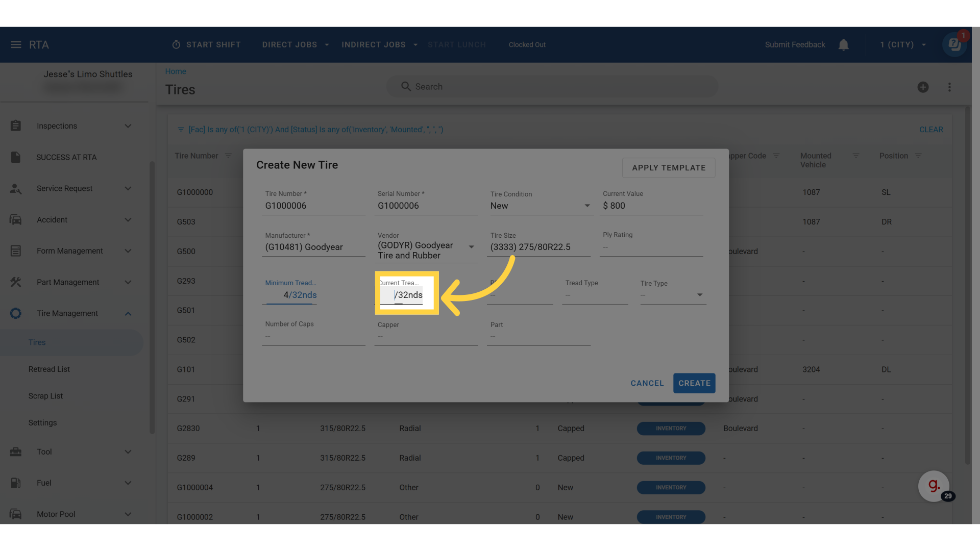Screen dimensions: 980x551
Task: Click the Cancel button in dialog
Action: pos(647,383)
